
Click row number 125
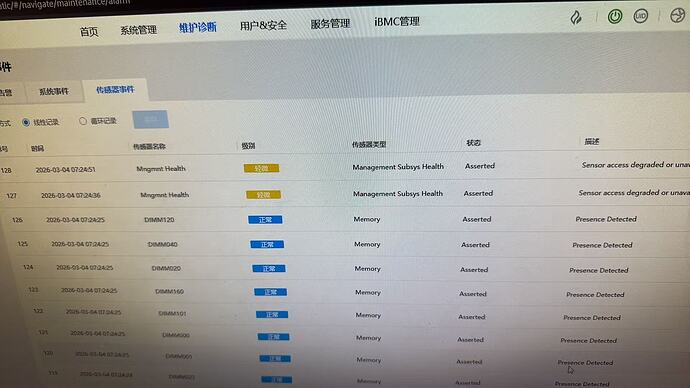coord(22,243)
